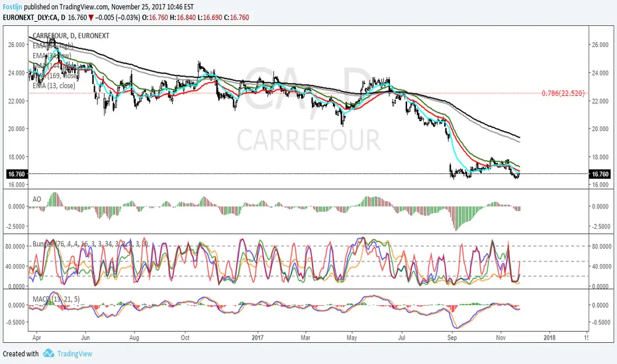Click -2.5000 on the AO right scale

pos(600,226)
